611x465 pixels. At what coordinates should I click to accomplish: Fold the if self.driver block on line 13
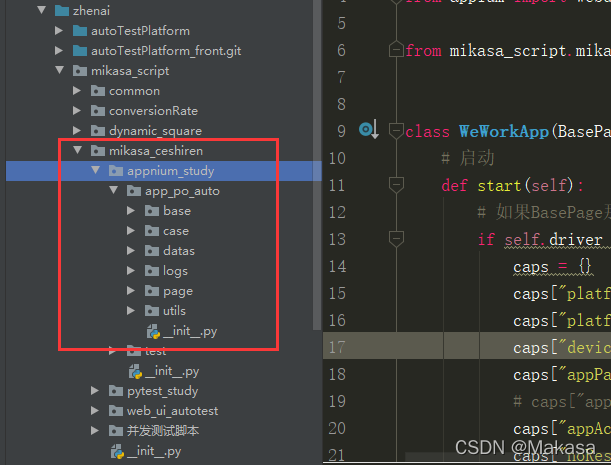396,239
